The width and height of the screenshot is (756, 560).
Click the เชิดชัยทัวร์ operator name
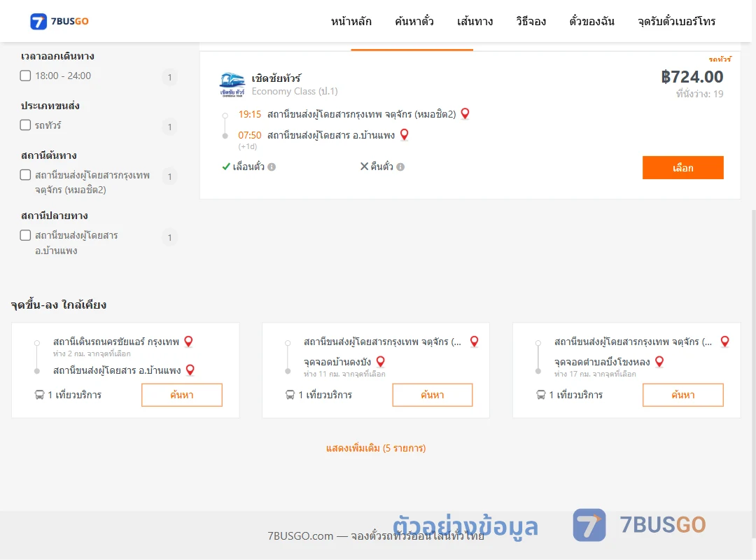click(276, 78)
